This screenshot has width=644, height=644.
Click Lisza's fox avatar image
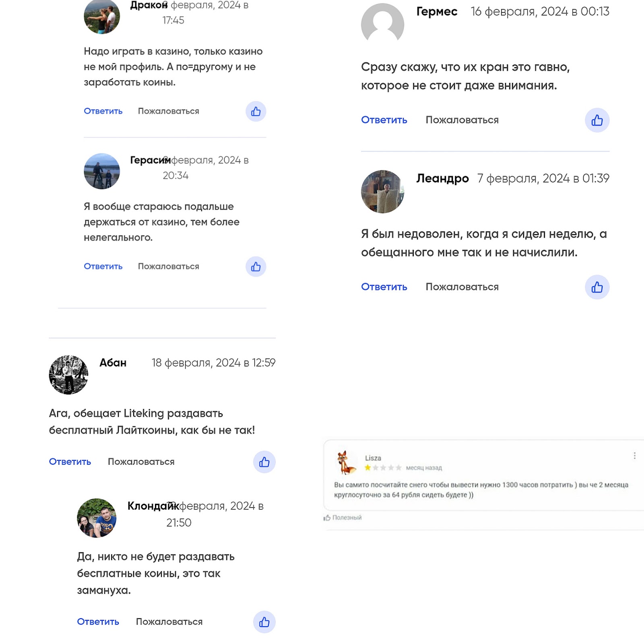tap(346, 462)
